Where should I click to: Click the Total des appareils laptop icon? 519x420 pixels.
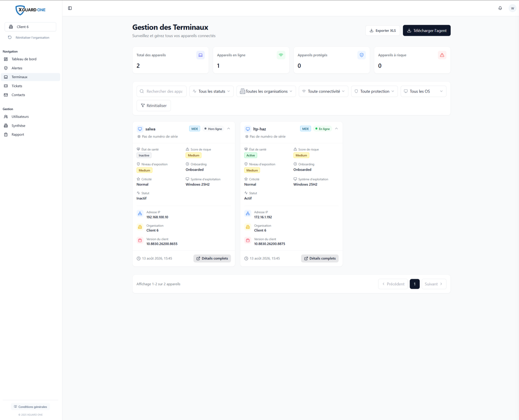click(x=200, y=55)
